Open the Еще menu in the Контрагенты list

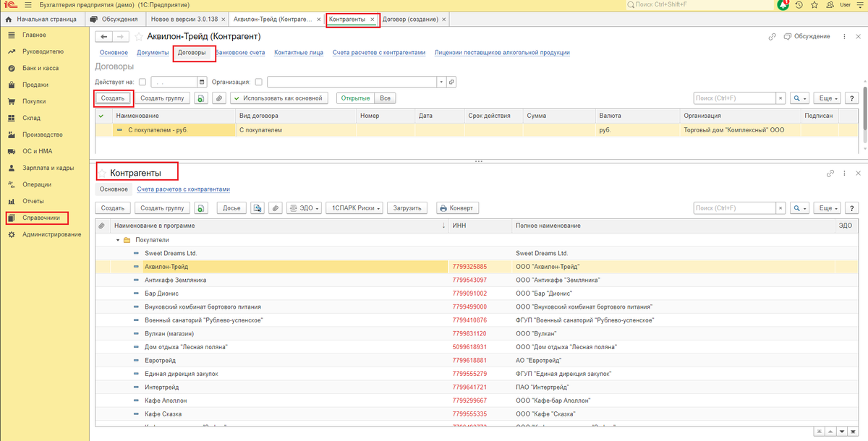(827, 207)
